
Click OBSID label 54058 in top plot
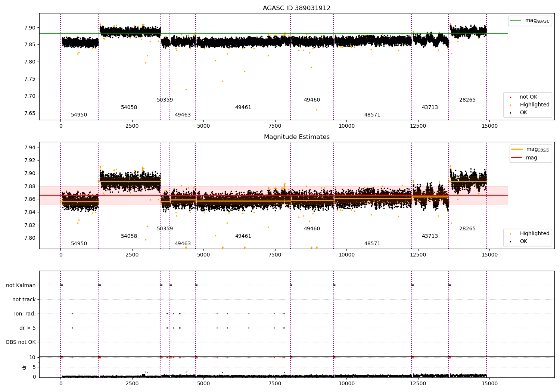point(129,107)
